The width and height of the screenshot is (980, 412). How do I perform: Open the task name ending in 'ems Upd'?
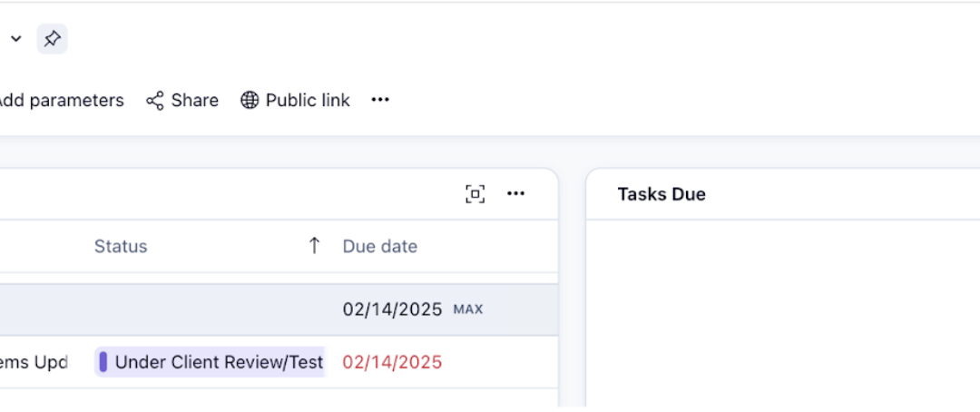point(34,362)
